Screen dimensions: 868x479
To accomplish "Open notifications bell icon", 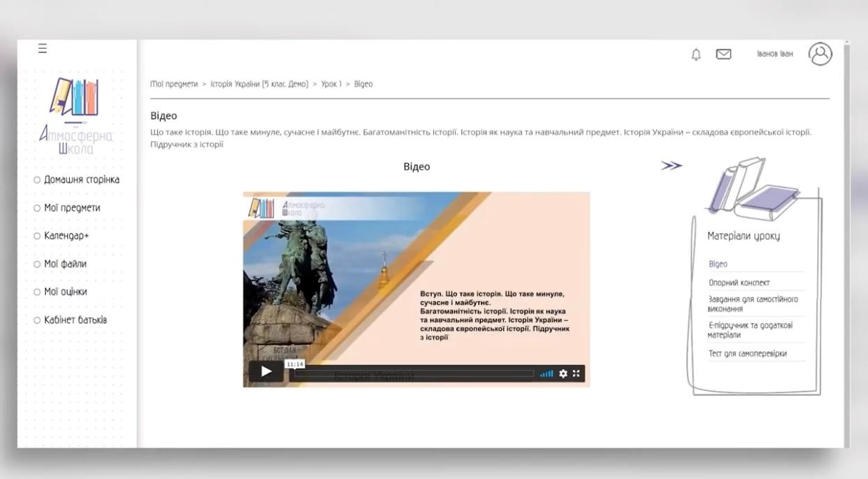I will coord(696,55).
